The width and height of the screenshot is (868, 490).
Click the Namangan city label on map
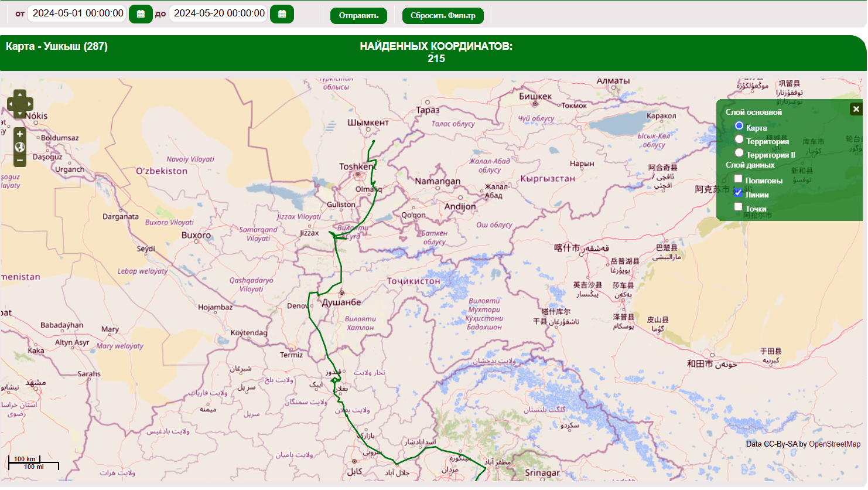pos(438,181)
